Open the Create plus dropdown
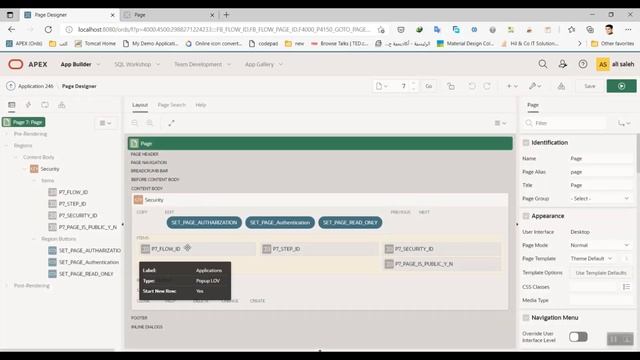Image resolution: width=640 pixels, height=360 pixels. click(x=512, y=86)
